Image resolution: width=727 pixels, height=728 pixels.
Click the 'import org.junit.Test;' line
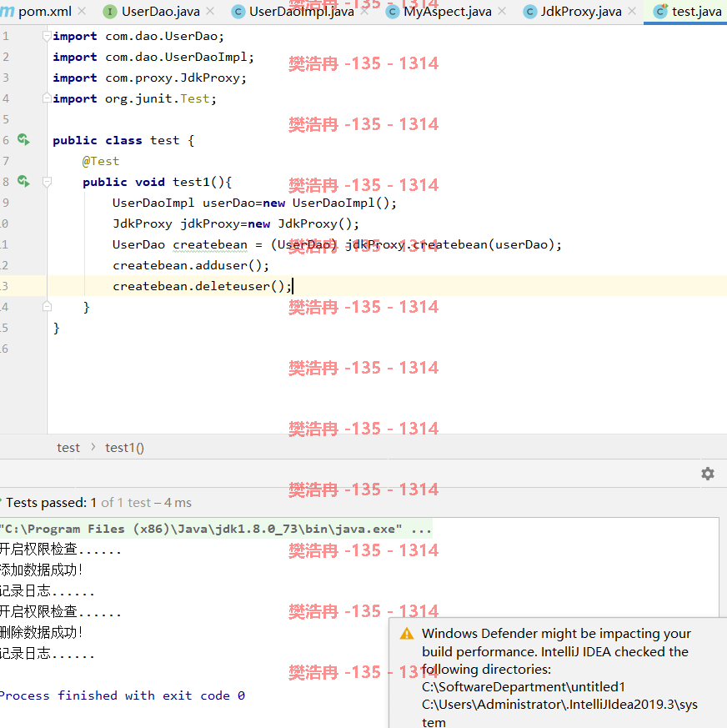point(134,98)
